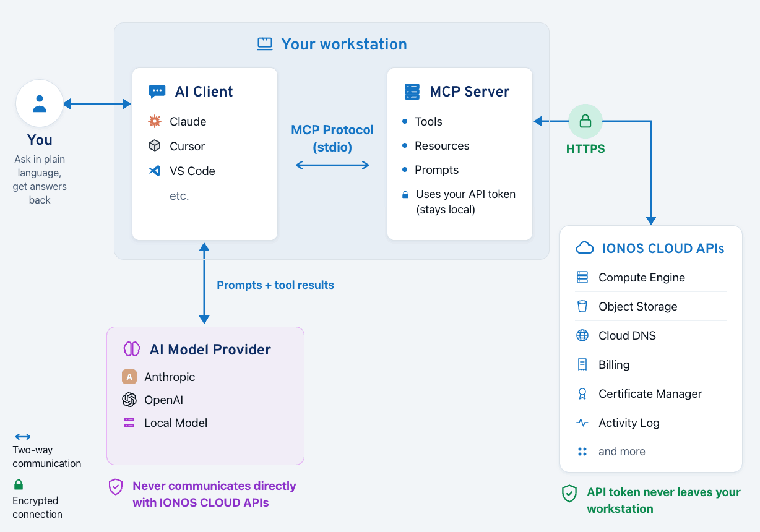Click the two-way arrow legend icon
This screenshot has width=760, height=532.
coord(23,437)
